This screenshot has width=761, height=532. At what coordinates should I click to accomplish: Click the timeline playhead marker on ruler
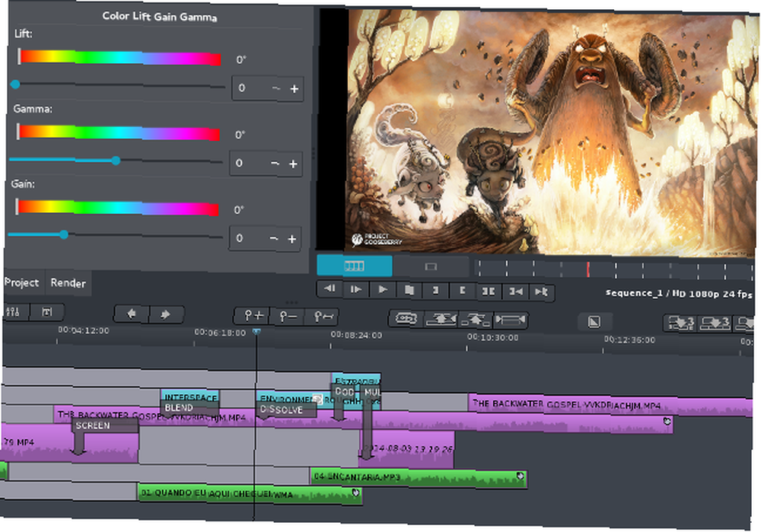click(256, 332)
